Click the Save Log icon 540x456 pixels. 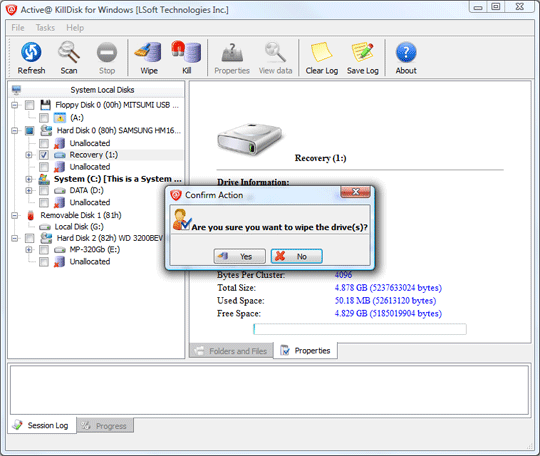pos(363,52)
